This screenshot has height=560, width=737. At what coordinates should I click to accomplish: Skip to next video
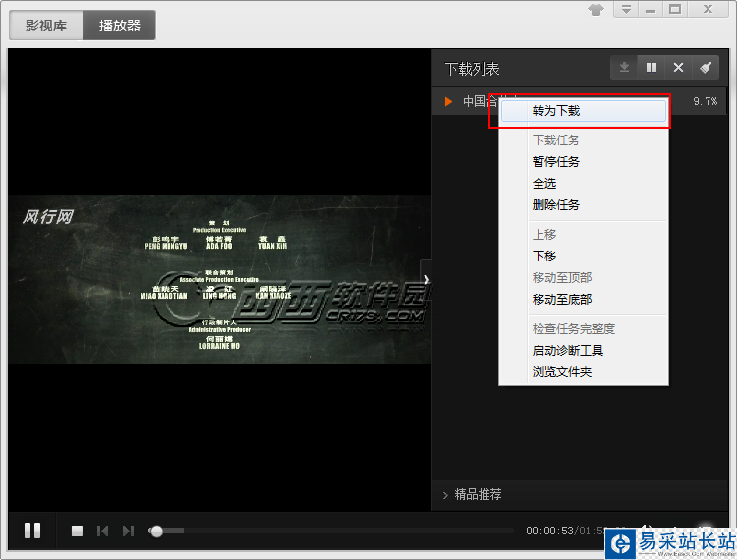(x=128, y=531)
